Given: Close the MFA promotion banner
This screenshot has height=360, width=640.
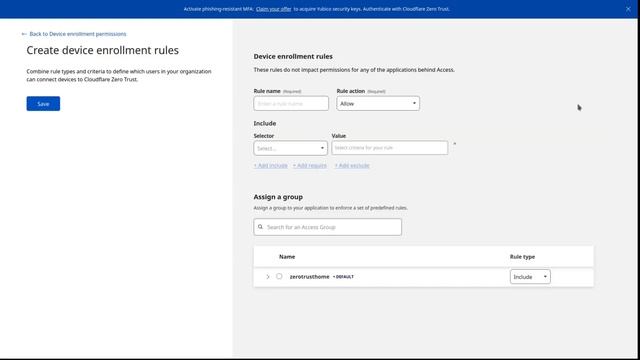Looking at the screenshot, I should click(628, 9).
